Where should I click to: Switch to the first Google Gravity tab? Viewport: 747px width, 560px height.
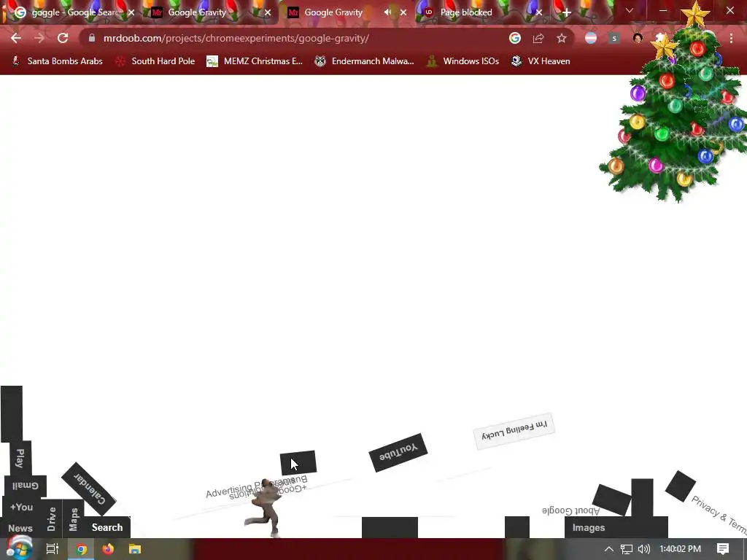[x=209, y=12]
